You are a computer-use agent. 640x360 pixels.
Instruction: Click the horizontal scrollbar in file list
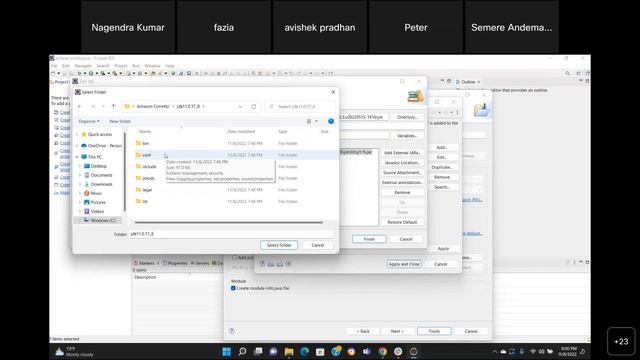229,222
